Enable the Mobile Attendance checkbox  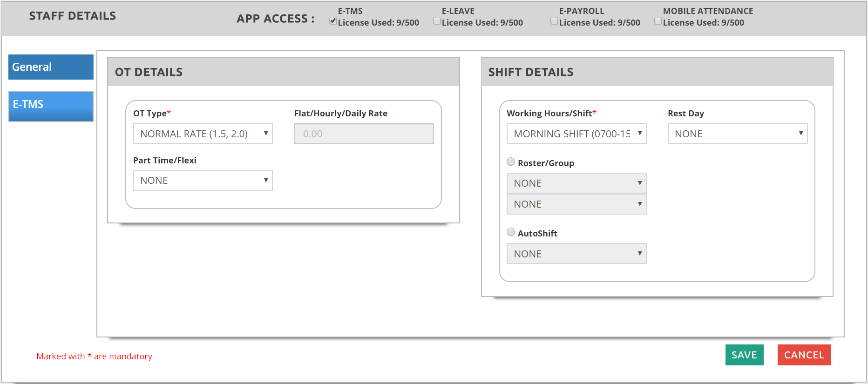658,21
